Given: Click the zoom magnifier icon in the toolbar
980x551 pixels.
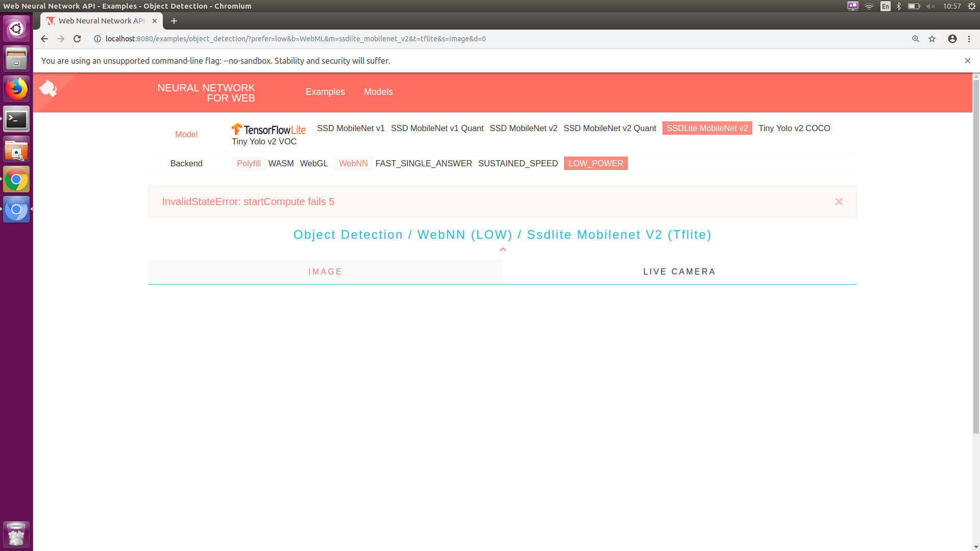Looking at the screenshot, I should coord(915,39).
